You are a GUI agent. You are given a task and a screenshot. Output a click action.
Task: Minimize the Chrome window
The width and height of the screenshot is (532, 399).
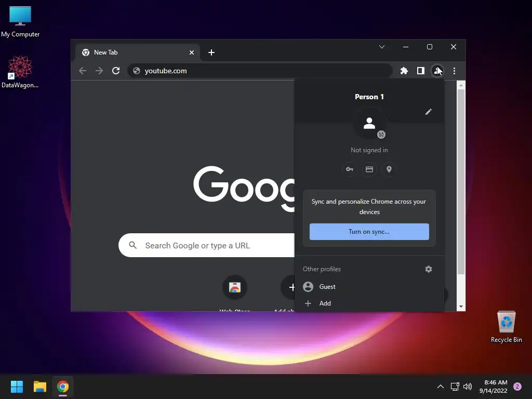coord(405,46)
